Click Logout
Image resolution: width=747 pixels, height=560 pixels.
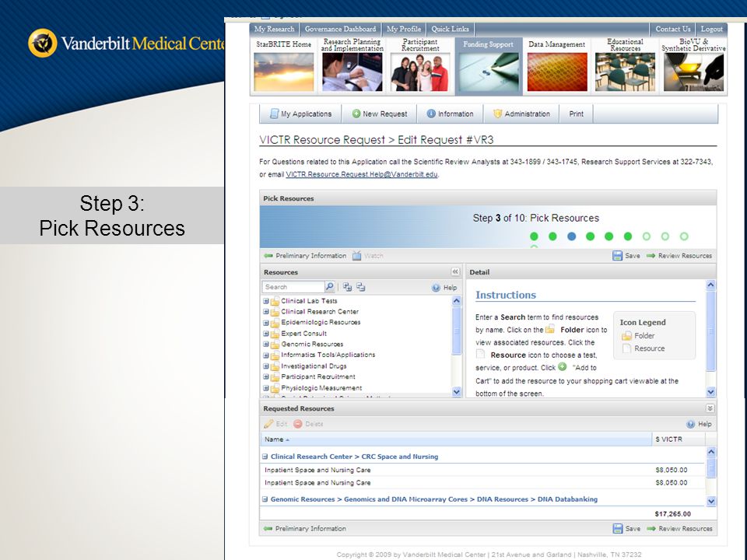[x=712, y=29]
